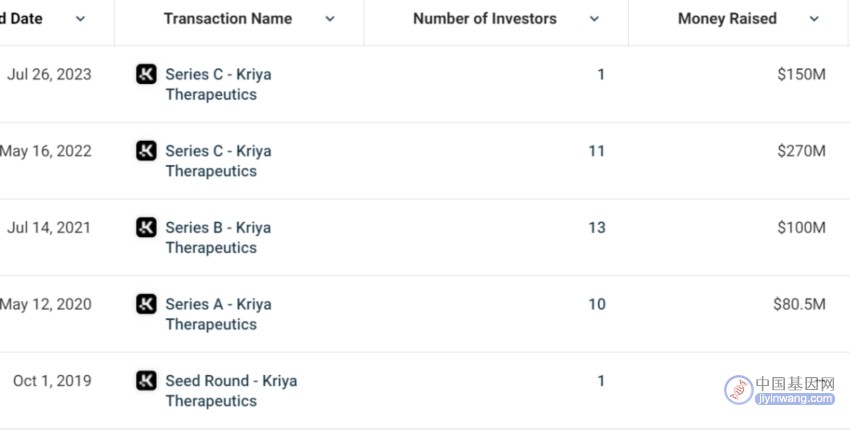Image resolution: width=850 pixels, height=430 pixels.
Task: Open Series B - Kriya Therapeutics link
Action: coord(218,237)
